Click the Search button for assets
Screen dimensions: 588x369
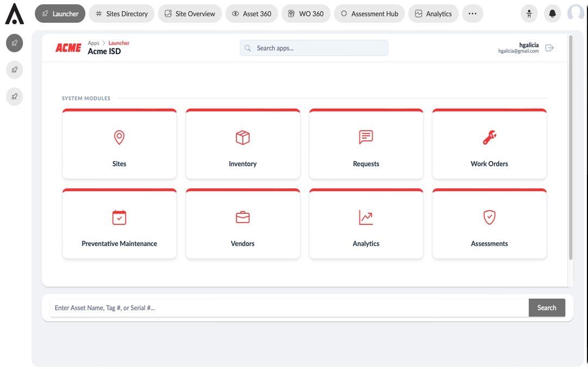547,307
